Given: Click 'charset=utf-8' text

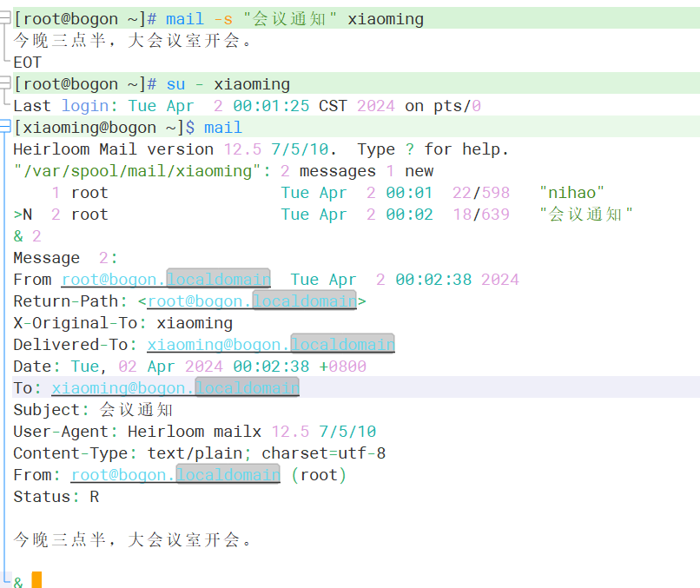Looking at the screenshot, I should point(323,453).
